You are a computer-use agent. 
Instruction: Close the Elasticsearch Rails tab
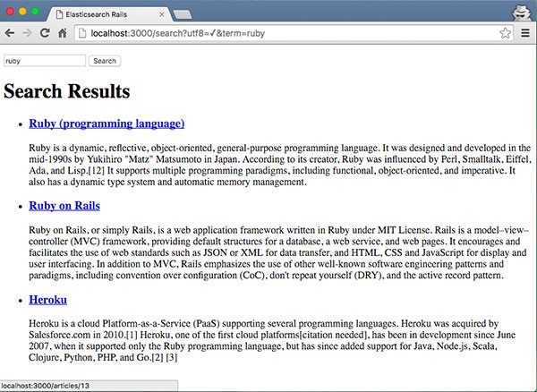coord(162,14)
